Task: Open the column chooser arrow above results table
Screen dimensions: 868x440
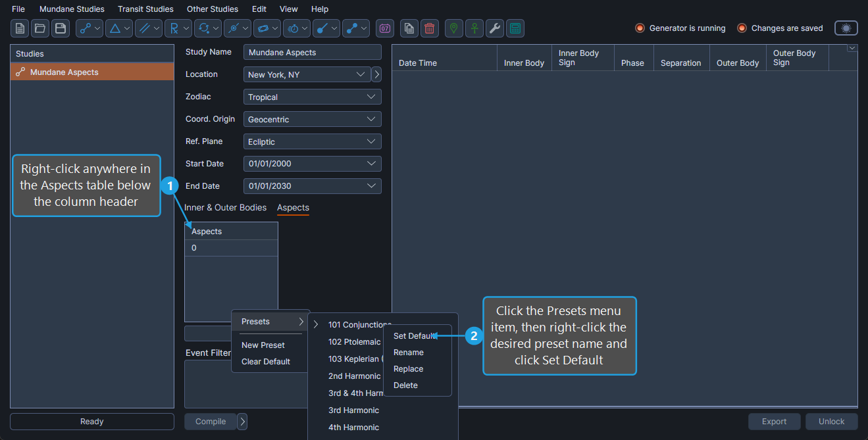Action: point(853,48)
